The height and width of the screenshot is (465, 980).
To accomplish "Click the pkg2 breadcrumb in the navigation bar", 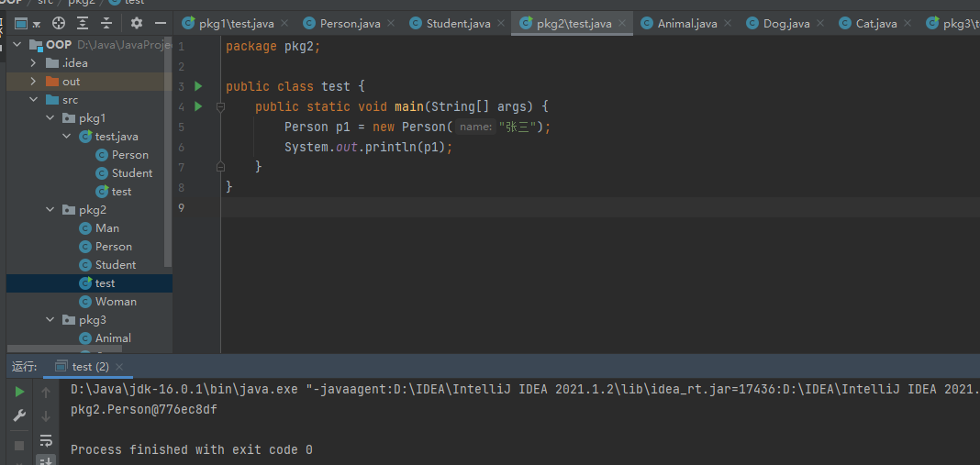I will pyautogui.click(x=81, y=2).
